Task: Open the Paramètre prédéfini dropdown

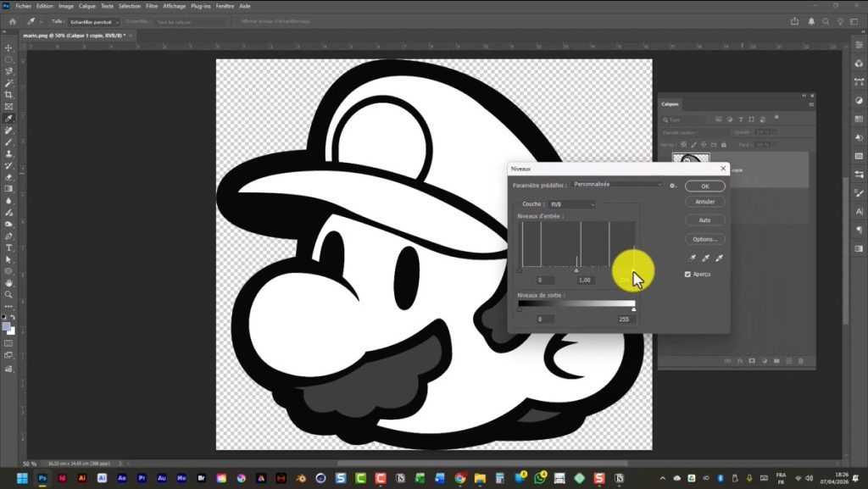Action: tap(617, 185)
